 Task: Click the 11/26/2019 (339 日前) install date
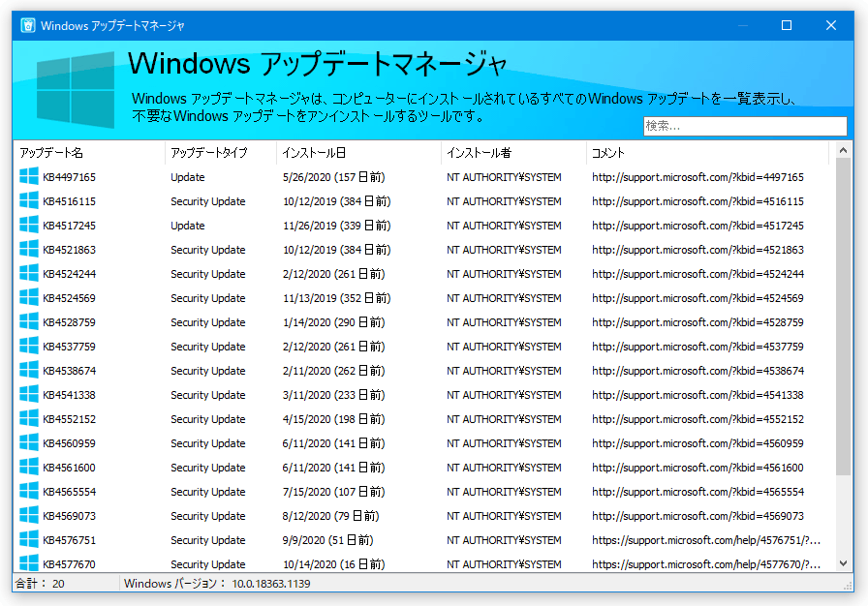336,226
